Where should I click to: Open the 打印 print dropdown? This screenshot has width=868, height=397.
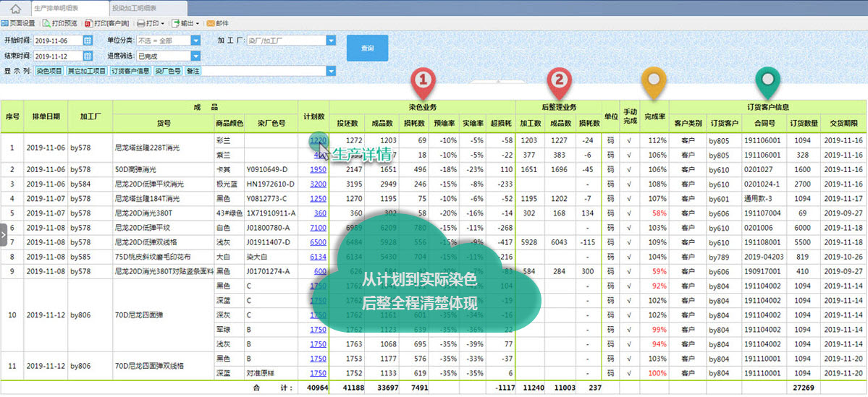151,24
